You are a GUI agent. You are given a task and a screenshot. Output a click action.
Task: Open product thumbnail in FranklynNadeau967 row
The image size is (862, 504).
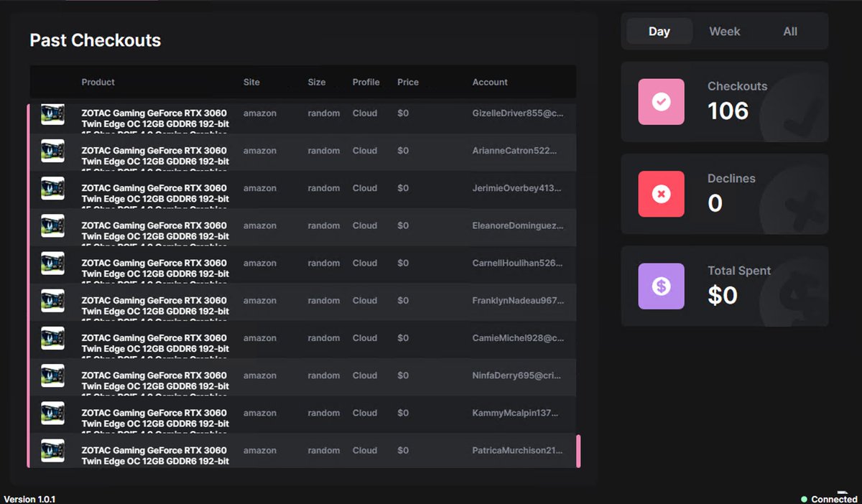(52, 301)
